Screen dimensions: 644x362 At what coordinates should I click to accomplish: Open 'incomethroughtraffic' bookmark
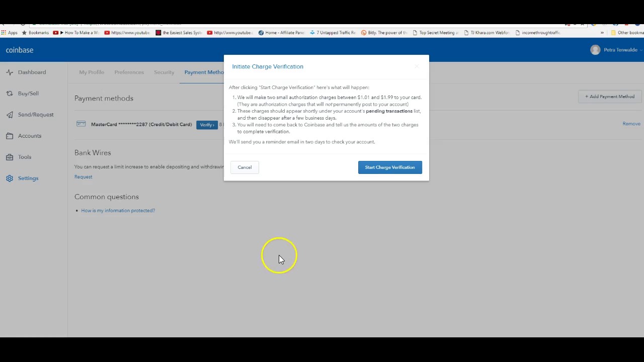pyautogui.click(x=538, y=33)
